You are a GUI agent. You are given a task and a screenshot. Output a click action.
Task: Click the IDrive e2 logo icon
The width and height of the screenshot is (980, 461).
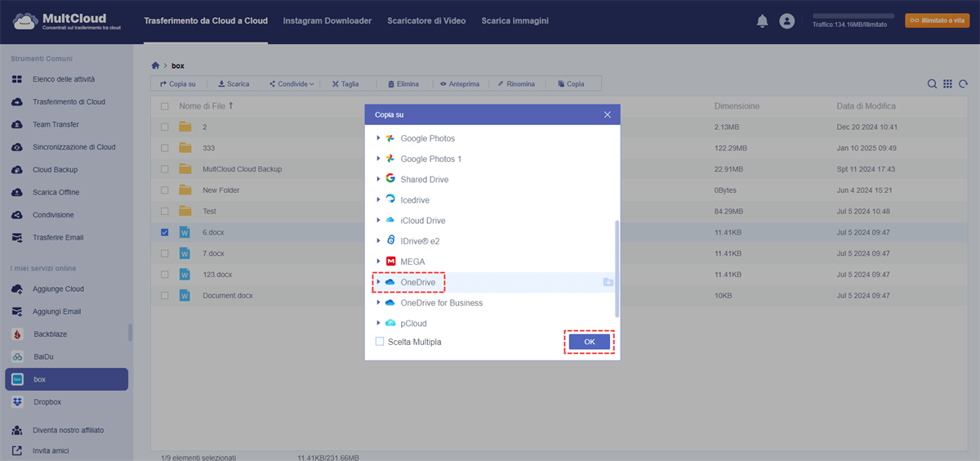click(x=390, y=241)
